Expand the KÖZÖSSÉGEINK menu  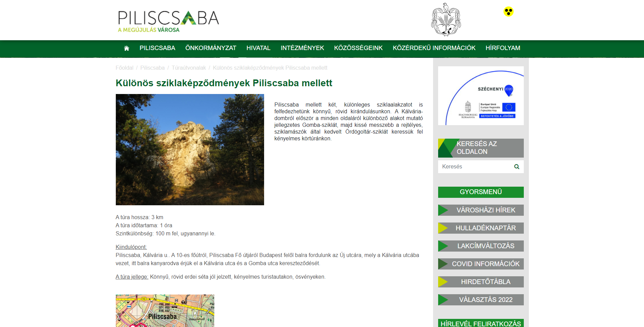(x=358, y=48)
